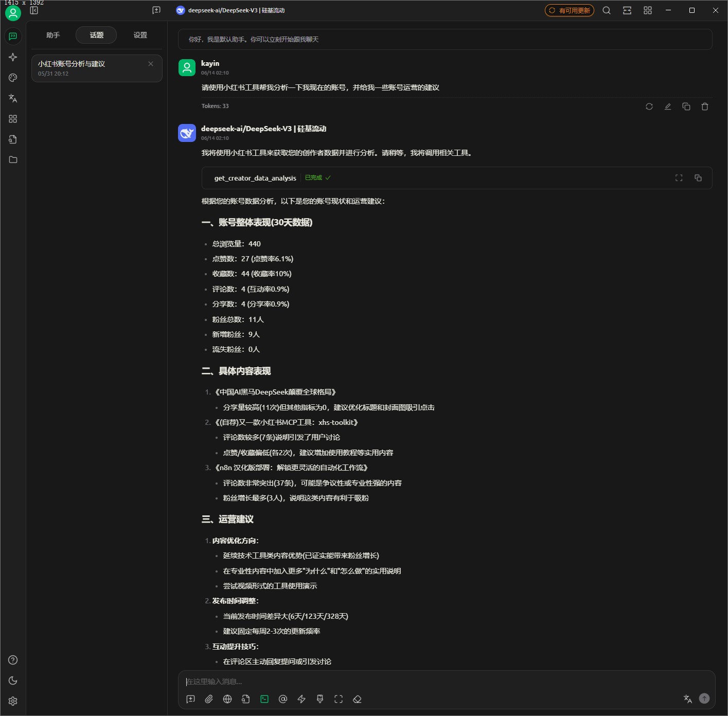Click the text '建议固定每周2-3次的更新频率'

pos(272,631)
